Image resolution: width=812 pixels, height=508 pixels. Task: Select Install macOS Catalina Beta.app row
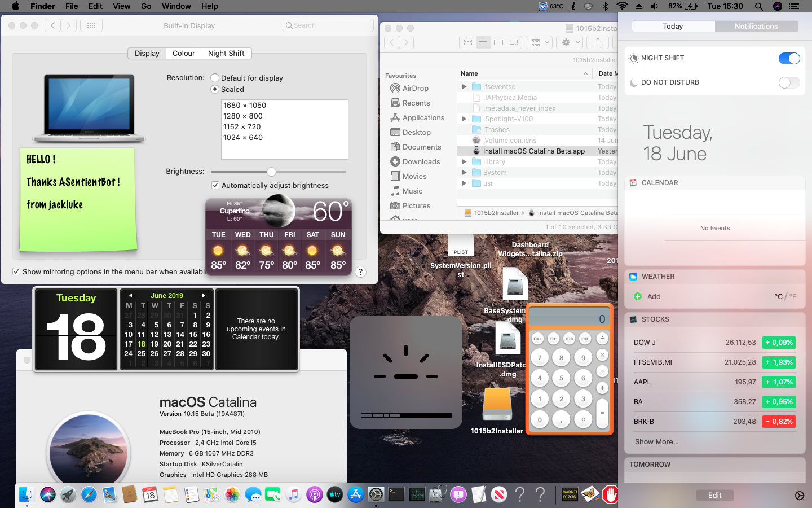click(x=537, y=151)
